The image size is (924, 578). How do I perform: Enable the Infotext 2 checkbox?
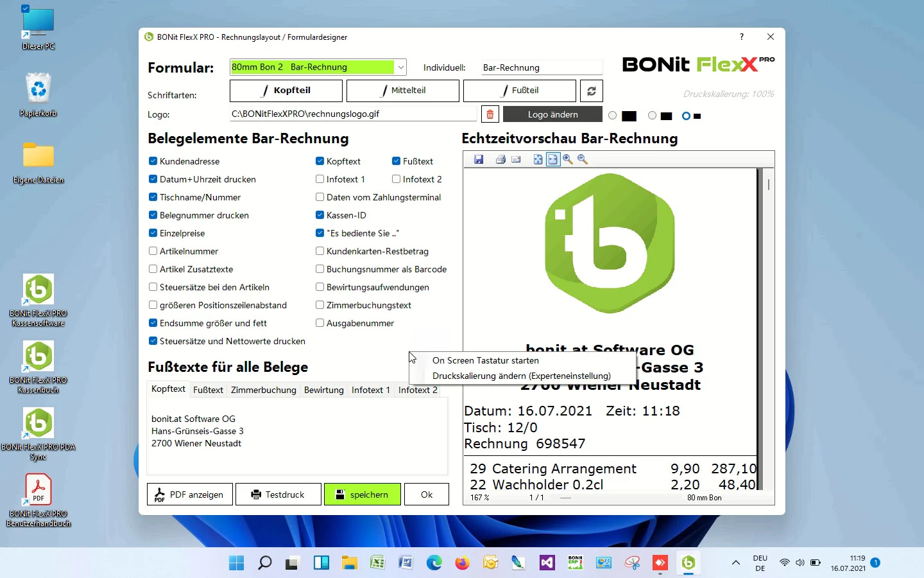pos(397,179)
